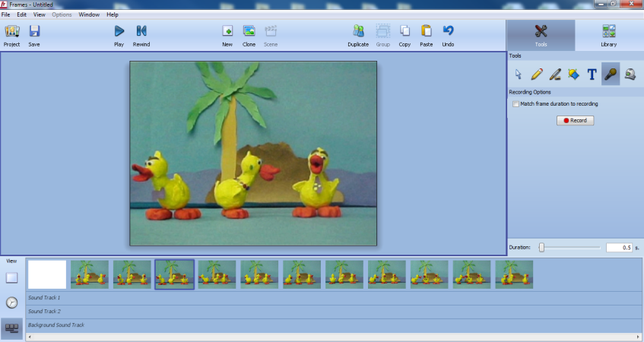Screen dimensions: 644x342
Task: Click the Clone frame icon
Action: pyautogui.click(x=249, y=31)
